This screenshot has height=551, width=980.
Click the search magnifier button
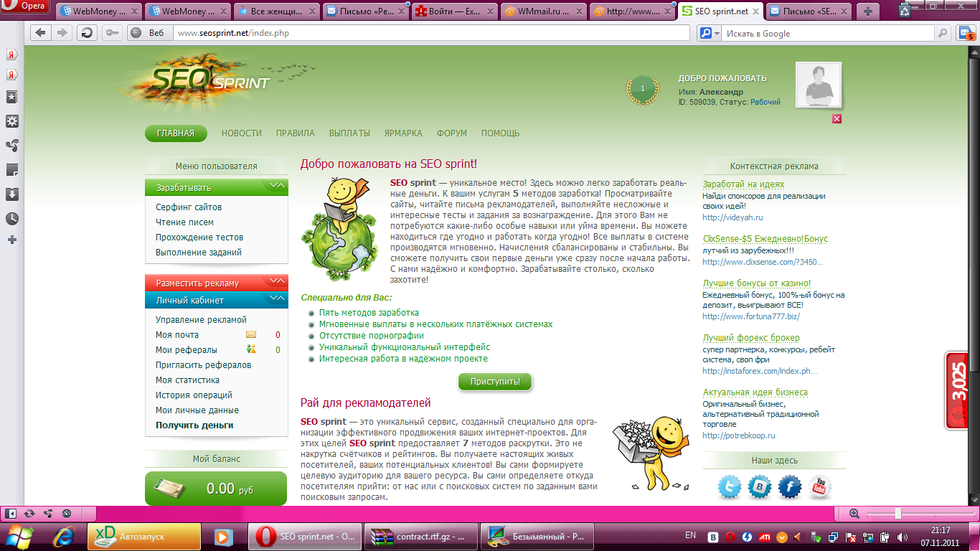coord(944,33)
